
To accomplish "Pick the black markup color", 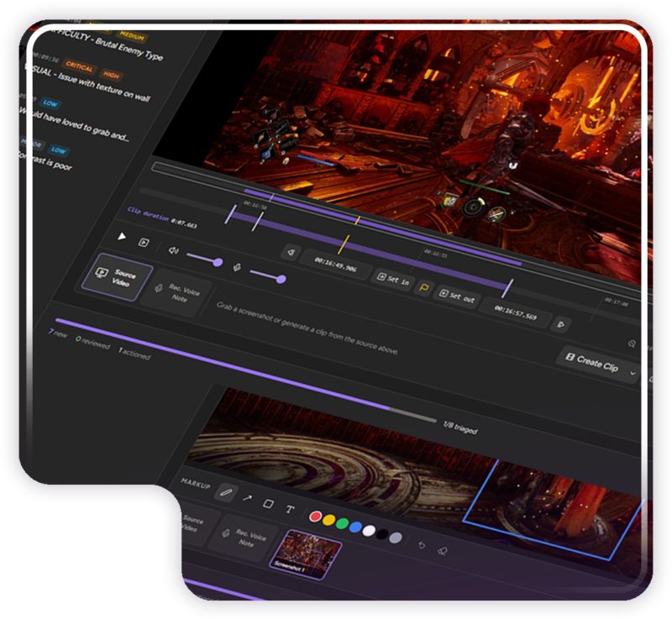I will click(x=382, y=535).
